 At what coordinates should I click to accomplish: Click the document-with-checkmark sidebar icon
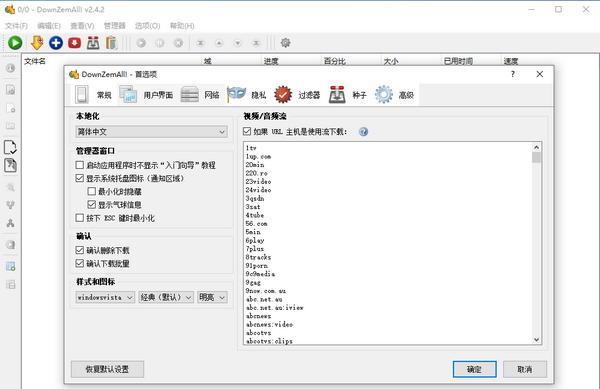point(10,147)
